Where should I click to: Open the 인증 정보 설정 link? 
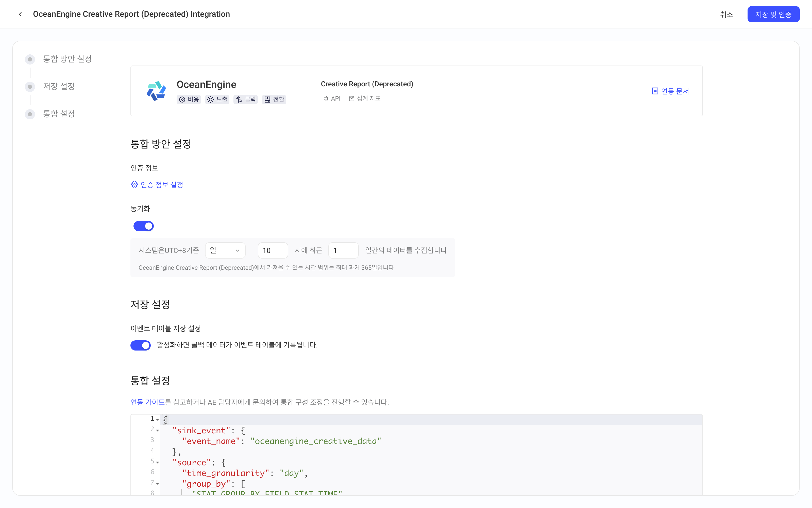click(x=162, y=184)
